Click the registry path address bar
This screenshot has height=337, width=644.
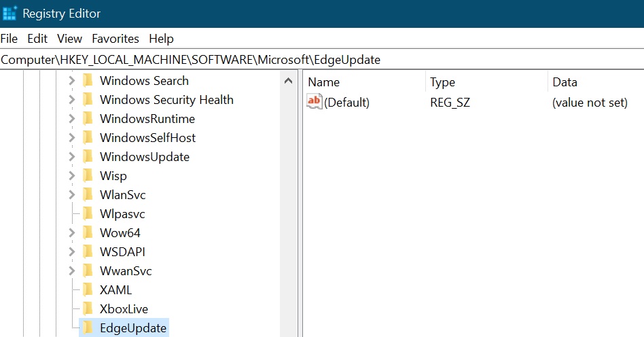(322, 60)
